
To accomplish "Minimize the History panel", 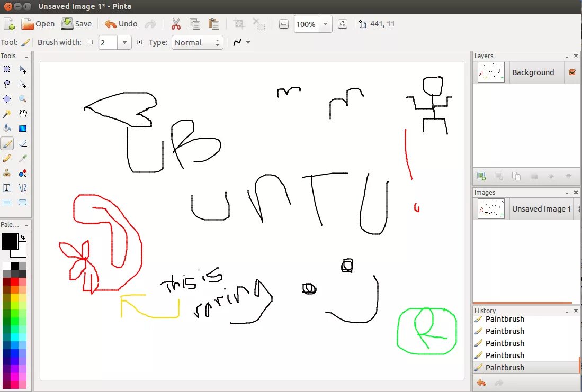I will (x=567, y=311).
